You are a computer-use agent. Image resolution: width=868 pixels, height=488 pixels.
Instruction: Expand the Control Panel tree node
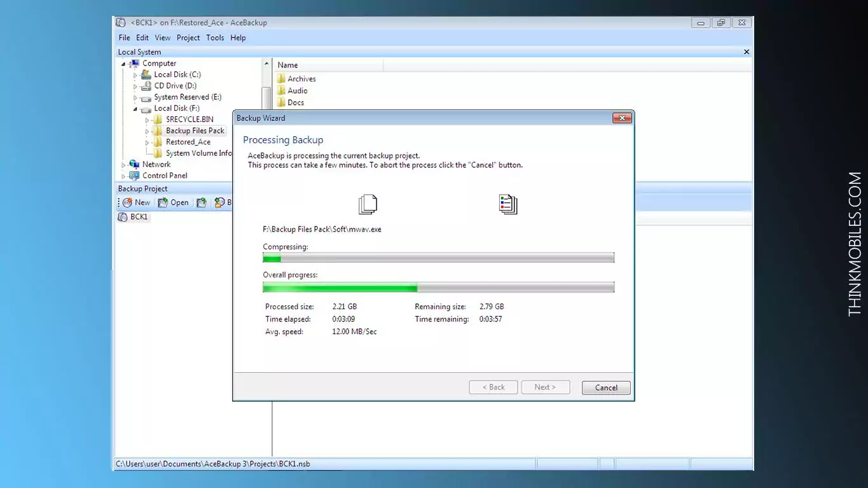pyautogui.click(x=124, y=176)
